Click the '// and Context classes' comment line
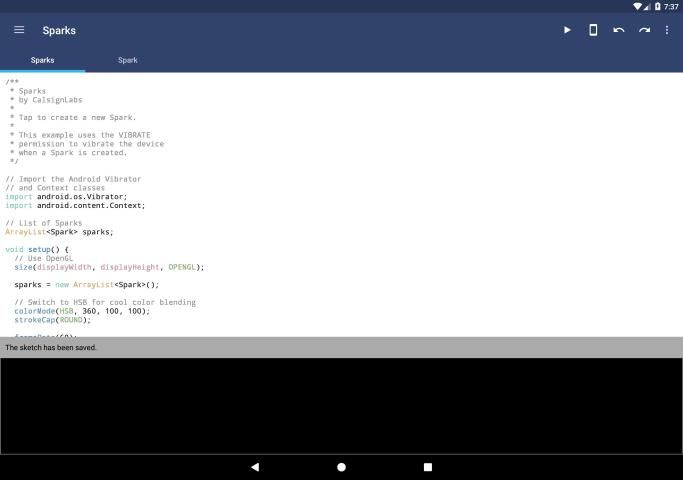The height and width of the screenshot is (480, 683). click(x=55, y=188)
